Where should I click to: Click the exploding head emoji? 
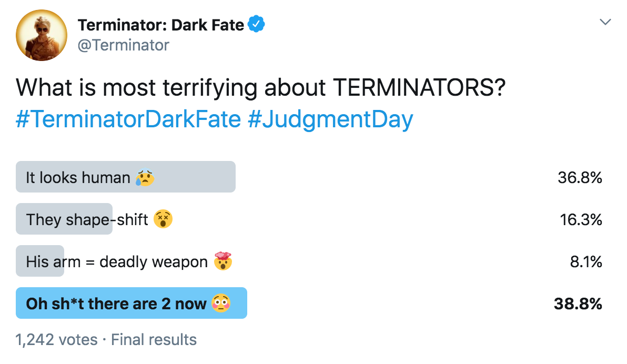click(223, 261)
